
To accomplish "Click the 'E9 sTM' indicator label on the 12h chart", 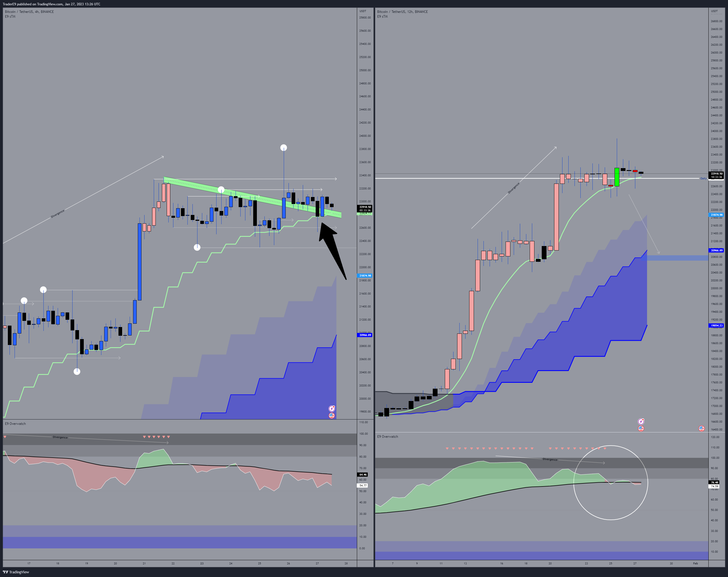I will click(x=383, y=16).
